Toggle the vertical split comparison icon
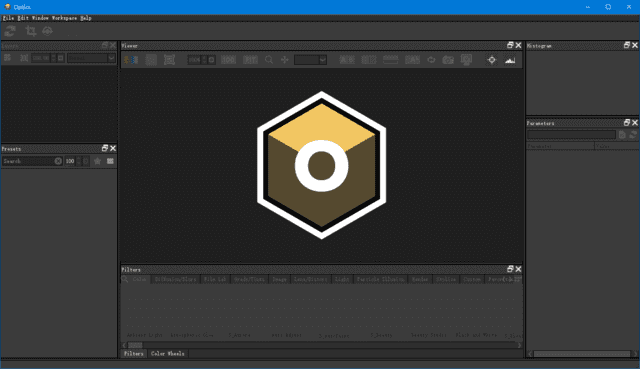This screenshot has width=640, height=369. coord(369,60)
